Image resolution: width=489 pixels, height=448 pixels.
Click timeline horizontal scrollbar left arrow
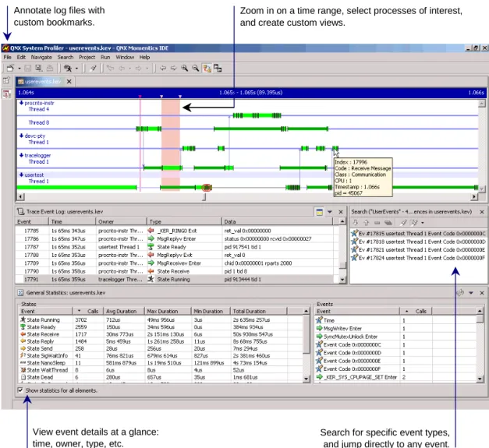point(20,196)
